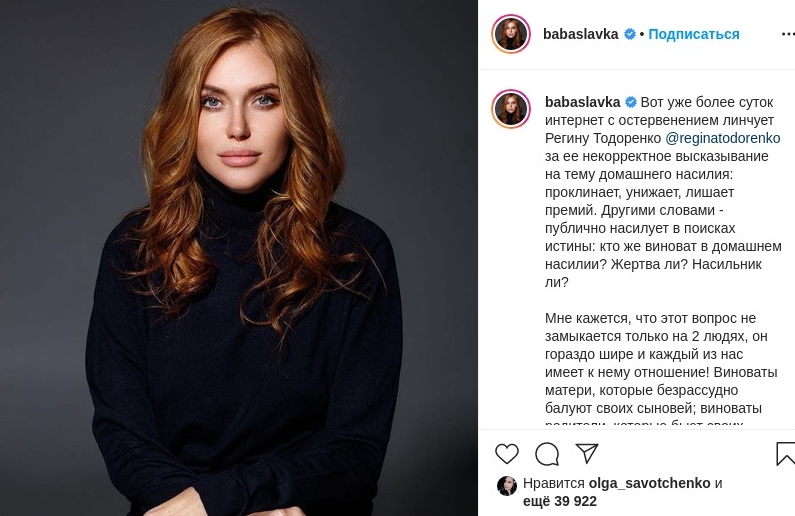Viewport: 795px width, 516px height.
Task: Share the post using the paper plane icon
Action: pos(587,453)
